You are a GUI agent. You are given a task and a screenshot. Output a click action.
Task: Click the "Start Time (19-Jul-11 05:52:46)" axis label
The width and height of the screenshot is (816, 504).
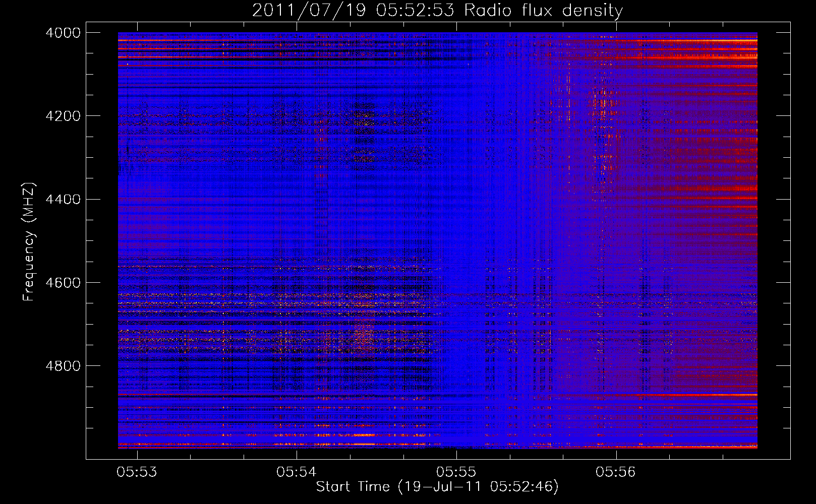click(437, 487)
